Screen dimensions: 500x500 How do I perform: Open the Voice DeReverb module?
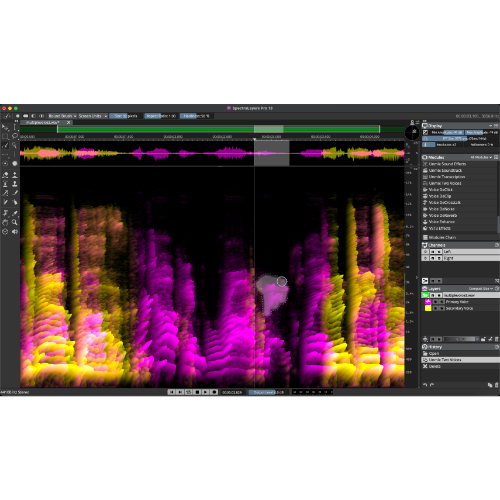point(459,215)
